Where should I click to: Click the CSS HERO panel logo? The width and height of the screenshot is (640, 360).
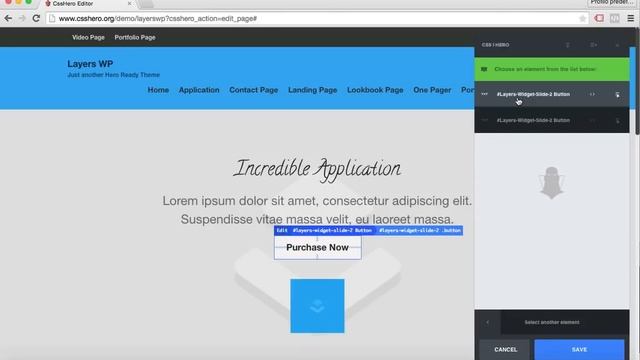495,45
